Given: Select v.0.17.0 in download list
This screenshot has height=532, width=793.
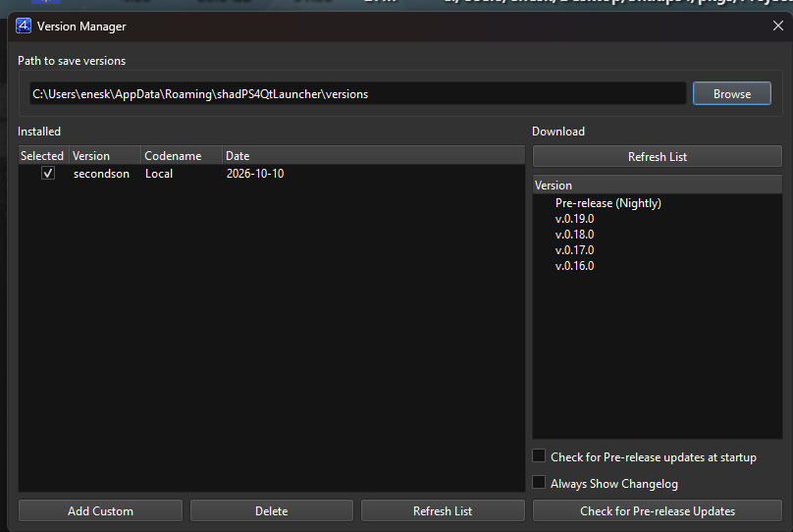Looking at the screenshot, I should click(574, 250).
